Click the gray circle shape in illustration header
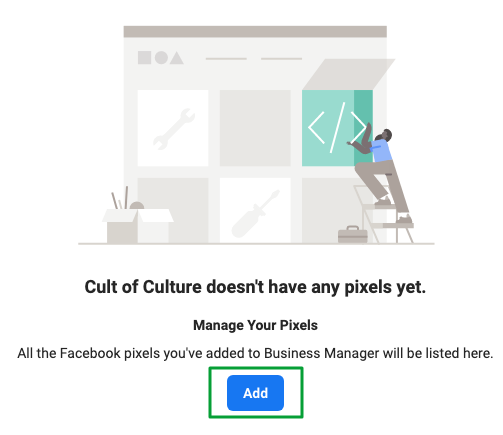Screen dimensions: 503x435 tap(161, 58)
